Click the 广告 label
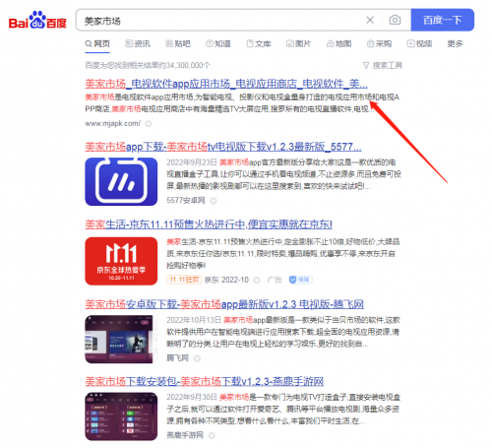Image resolution: width=492 pixels, height=448 pixels. [x=275, y=280]
